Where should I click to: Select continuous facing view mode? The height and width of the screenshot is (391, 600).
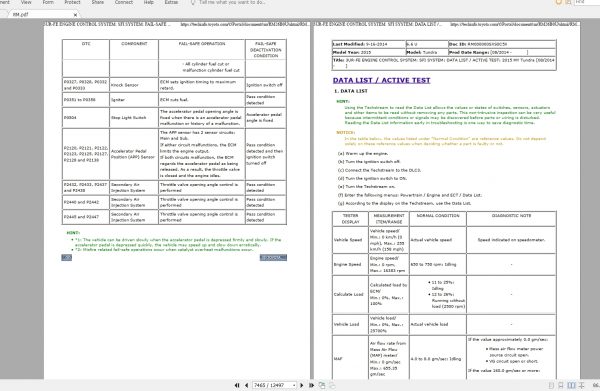(x=581, y=385)
